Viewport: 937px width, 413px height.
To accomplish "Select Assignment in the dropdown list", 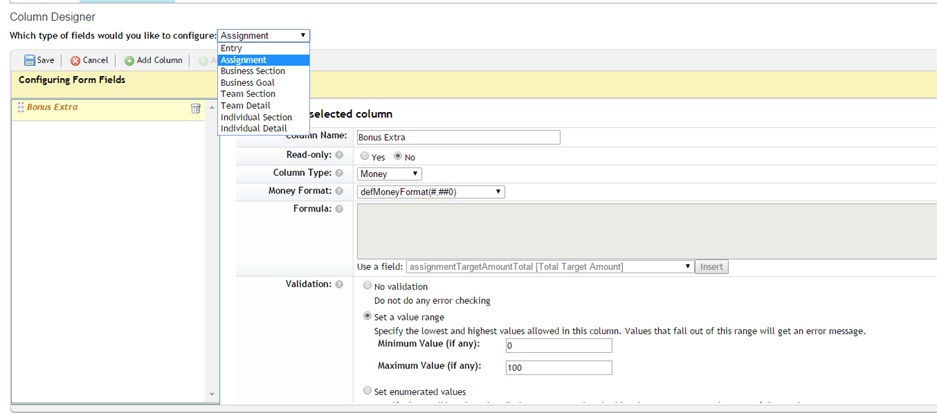I will [x=264, y=60].
